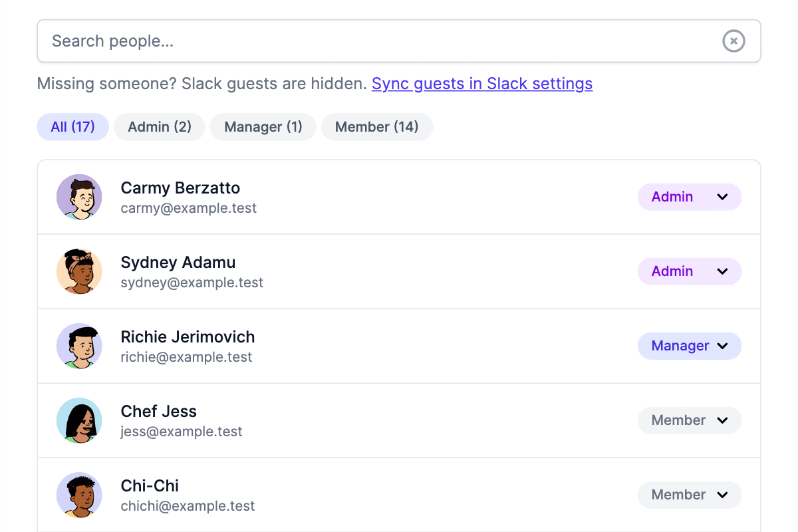798x532 pixels.
Task: Click Sydney Adamu's avatar
Action: [x=79, y=271]
